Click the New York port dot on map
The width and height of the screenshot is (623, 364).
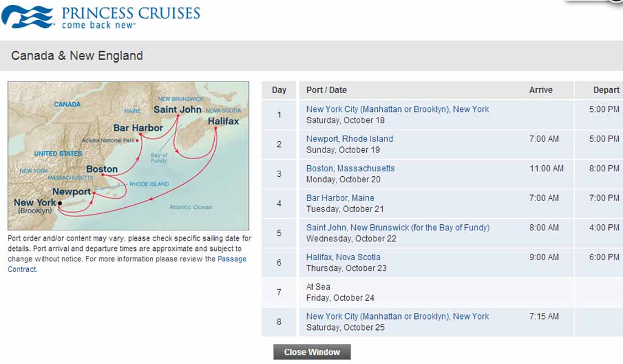60,203
